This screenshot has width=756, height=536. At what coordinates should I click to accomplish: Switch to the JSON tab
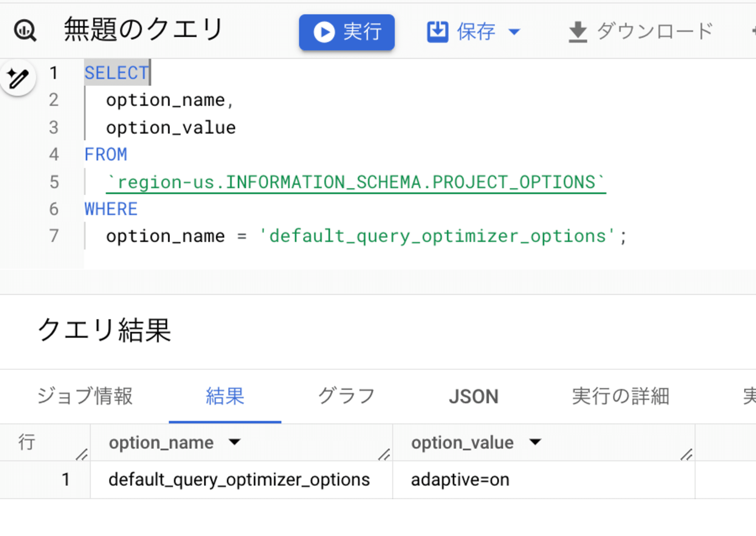coord(474,397)
